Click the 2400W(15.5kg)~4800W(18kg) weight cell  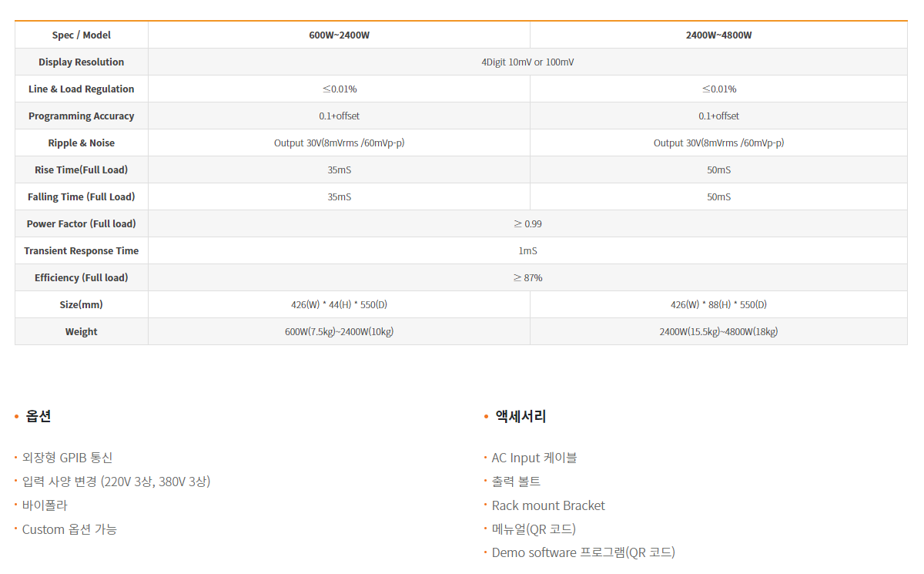[718, 332]
